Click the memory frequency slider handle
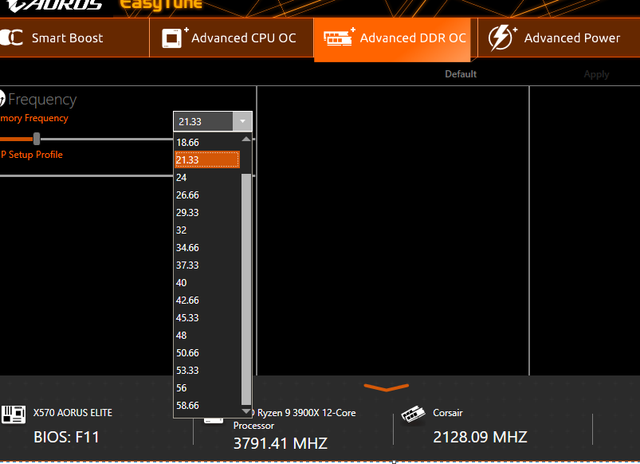 pyautogui.click(x=37, y=139)
